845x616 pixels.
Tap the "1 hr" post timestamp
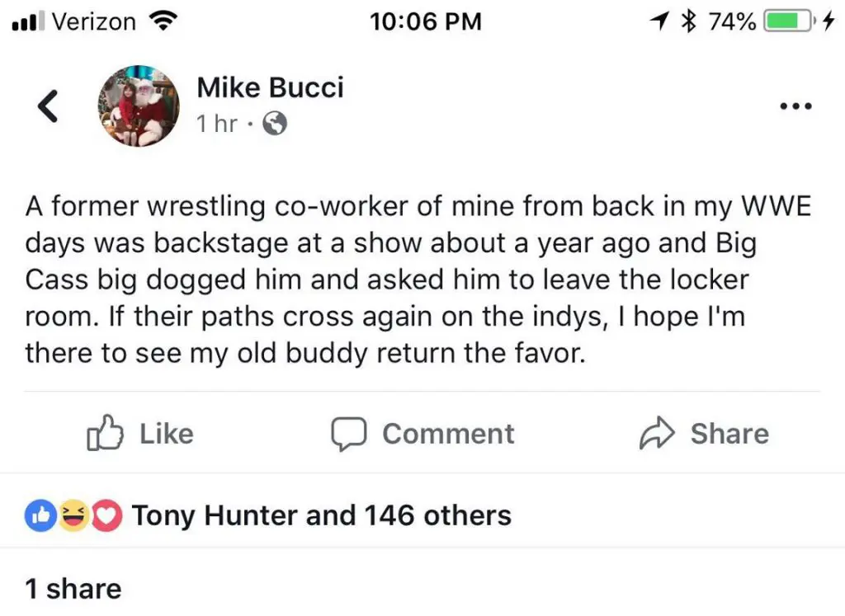pyautogui.click(x=216, y=125)
